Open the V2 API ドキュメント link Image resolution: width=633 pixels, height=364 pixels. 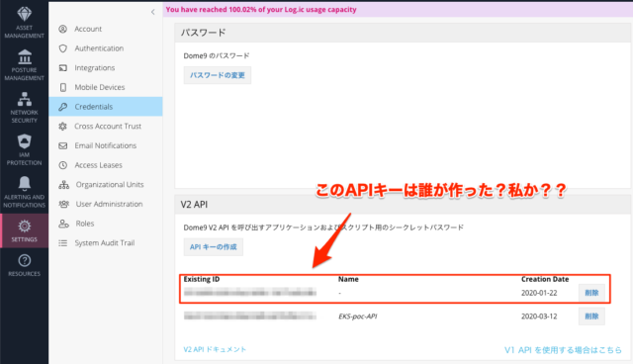[215, 349]
